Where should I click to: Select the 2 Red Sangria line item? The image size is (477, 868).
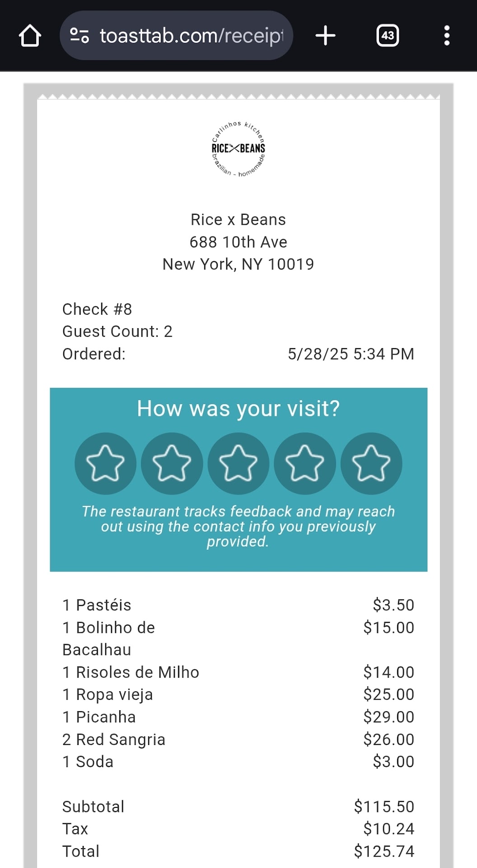(114, 740)
